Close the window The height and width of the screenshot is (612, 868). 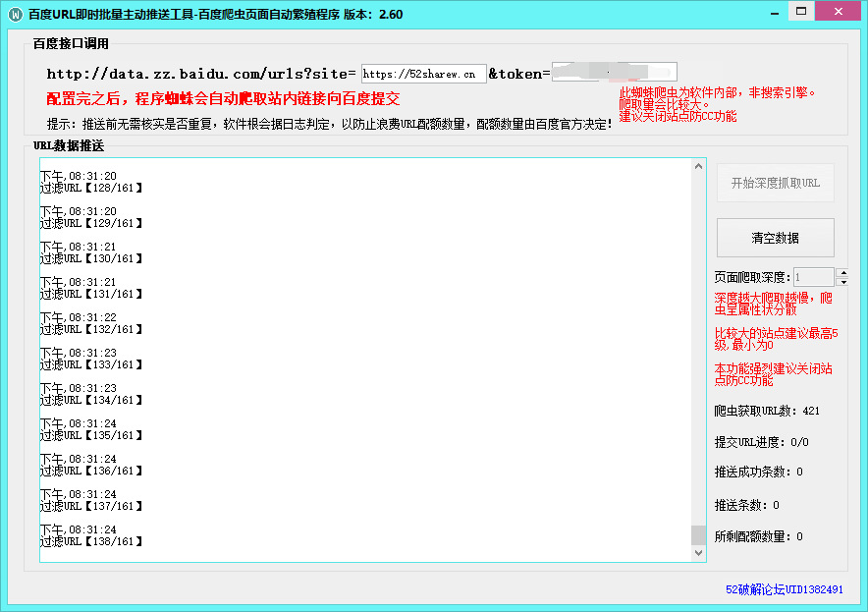[839, 11]
